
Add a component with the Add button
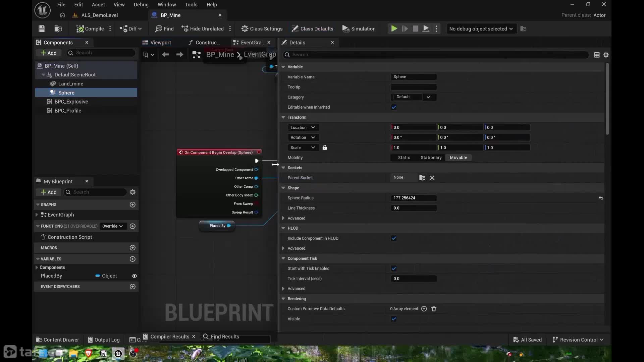pyautogui.click(x=48, y=53)
